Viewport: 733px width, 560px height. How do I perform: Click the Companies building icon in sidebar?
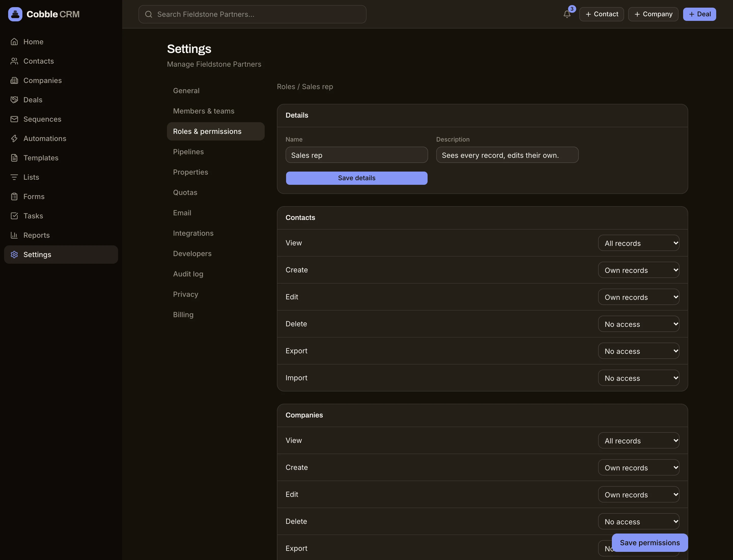(14, 80)
